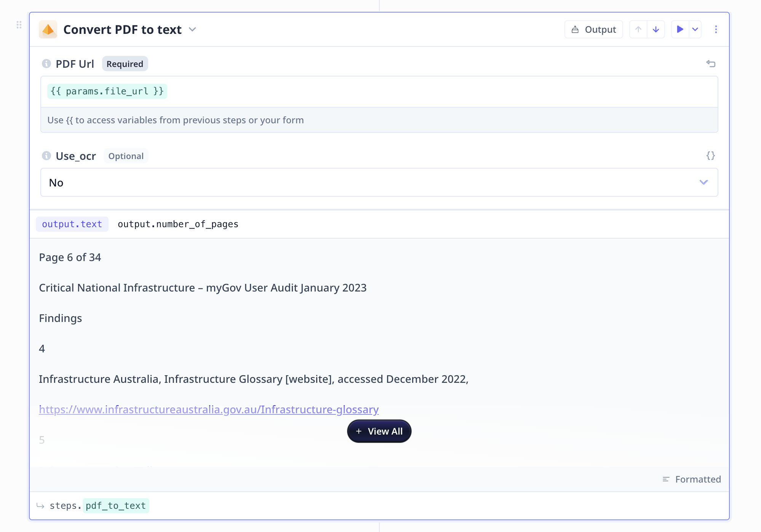Click the View All button

(x=379, y=431)
